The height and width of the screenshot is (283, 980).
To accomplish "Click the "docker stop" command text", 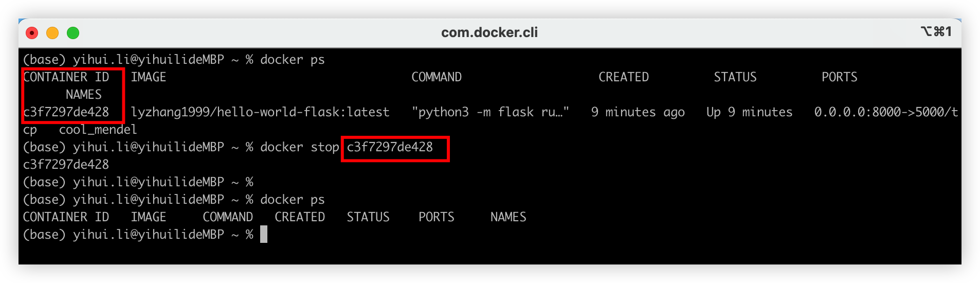I will click(x=299, y=147).
